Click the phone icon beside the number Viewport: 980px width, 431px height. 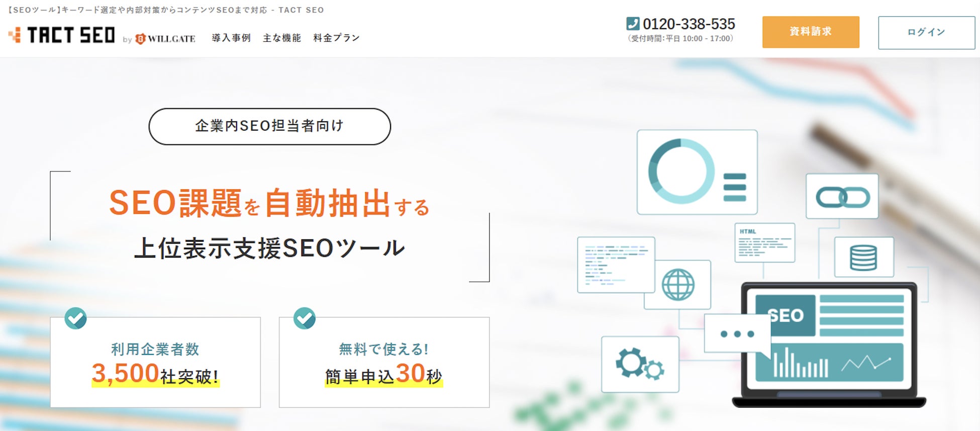point(633,24)
